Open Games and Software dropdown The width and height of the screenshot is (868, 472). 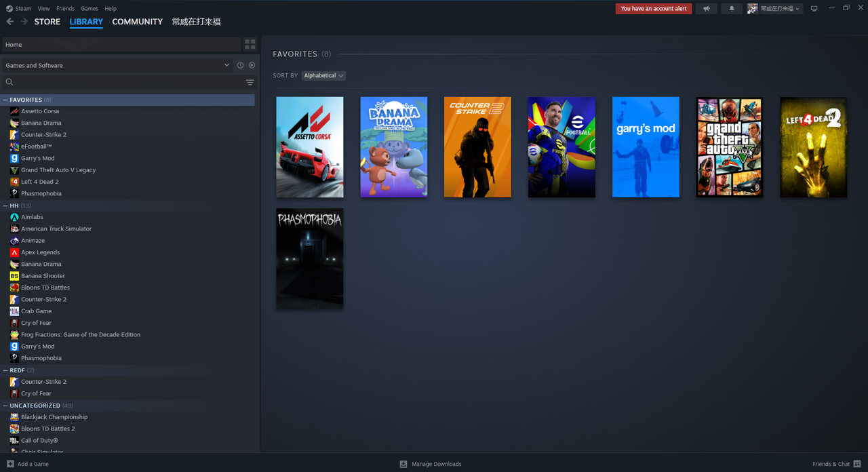point(117,65)
